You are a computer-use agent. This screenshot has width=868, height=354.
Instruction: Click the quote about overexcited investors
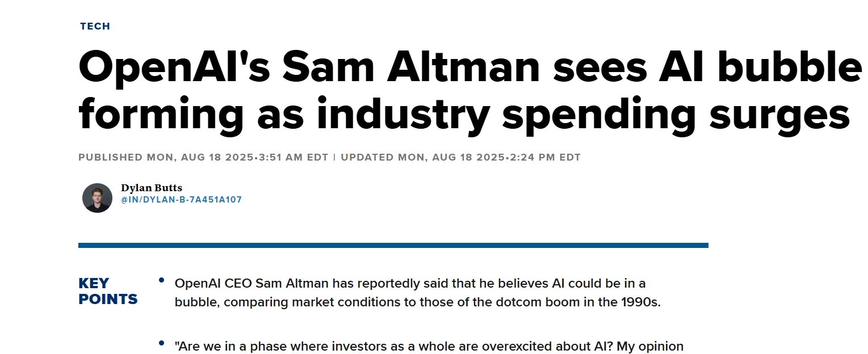pos(429,346)
